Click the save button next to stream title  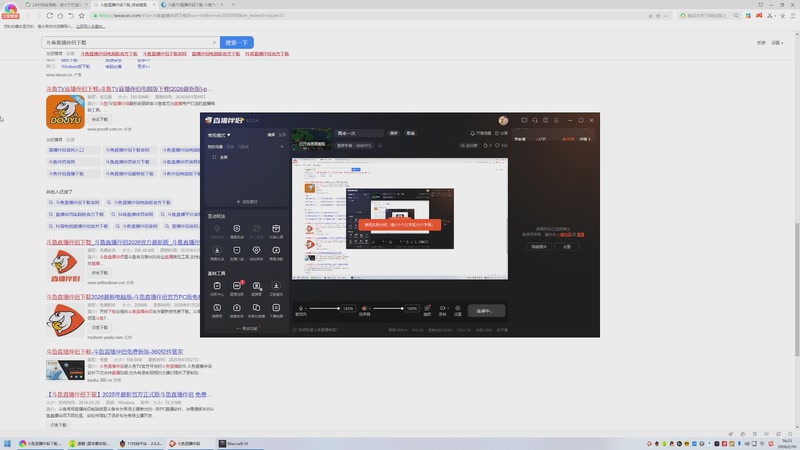[394, 133]
